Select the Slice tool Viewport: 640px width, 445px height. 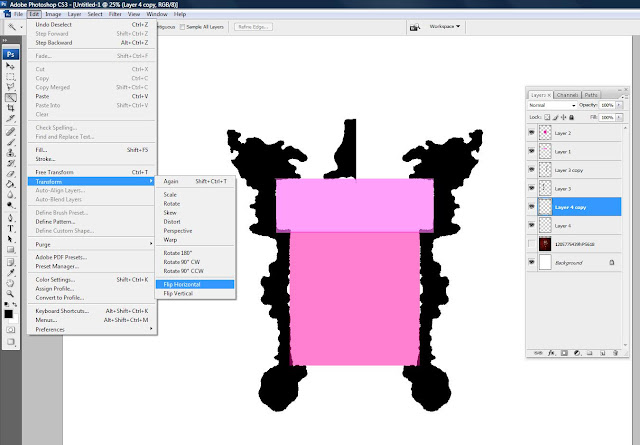point(11,119)
